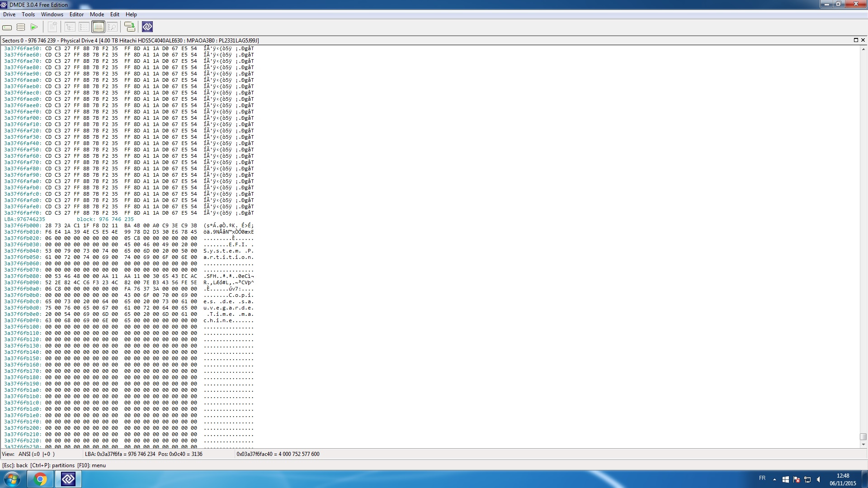Viewport: 868px width, 488px height.
Task: Click the Sectors 0 - 976 746 239 pane title
Action: 131,40
